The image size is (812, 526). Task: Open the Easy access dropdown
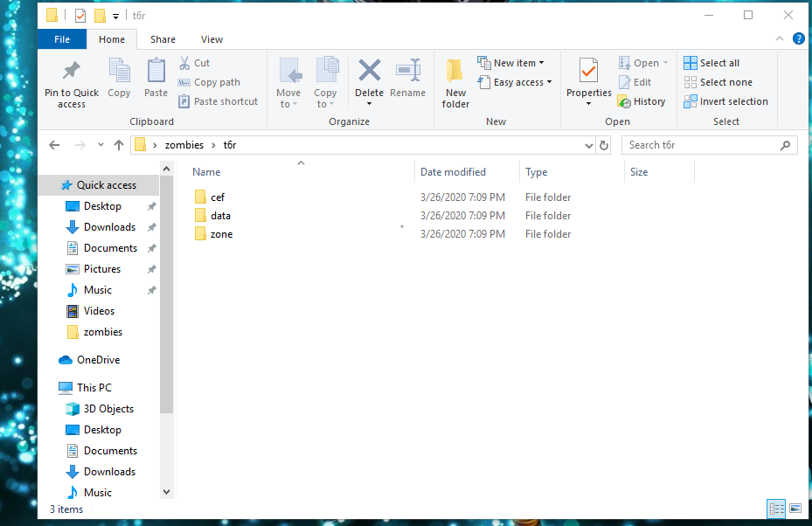pos(515,81)
